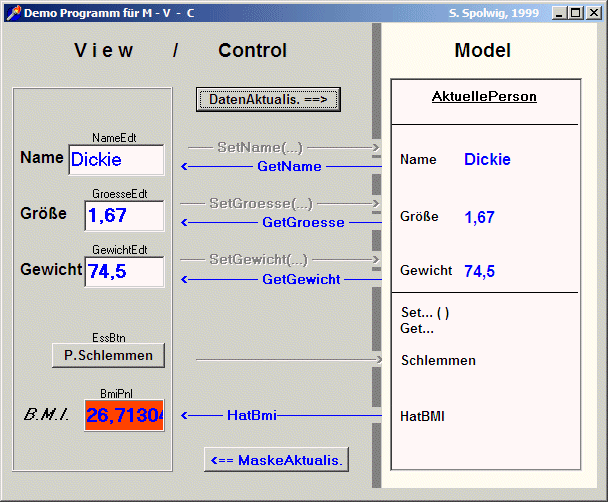Viewport: 608px width, 502px height.
Task: Click the <== MaskeAktualis. button
Action: tap(276, 460)
